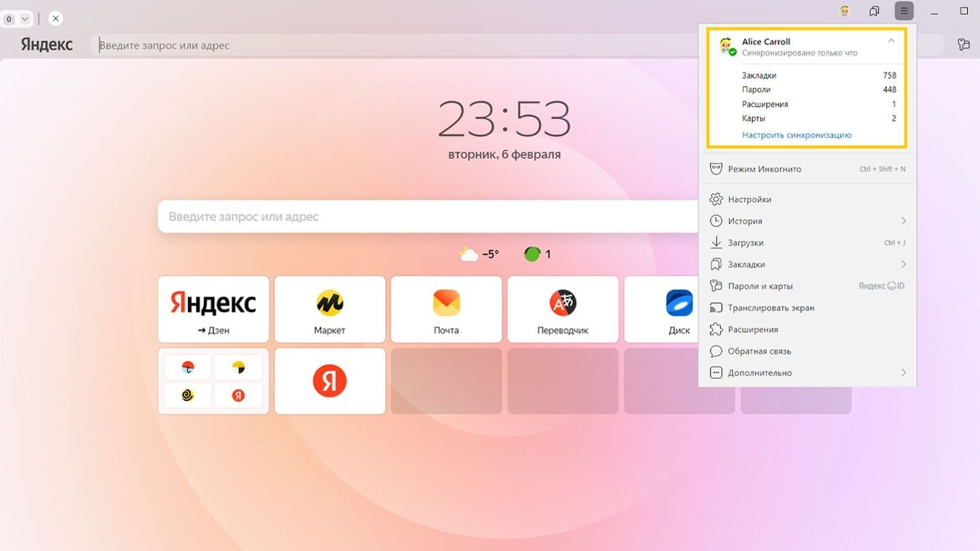The width and height of the screenshot is (980, 551).
Task: Click the yellow-black circle icon in folder tile
Action: click(238, 368)
